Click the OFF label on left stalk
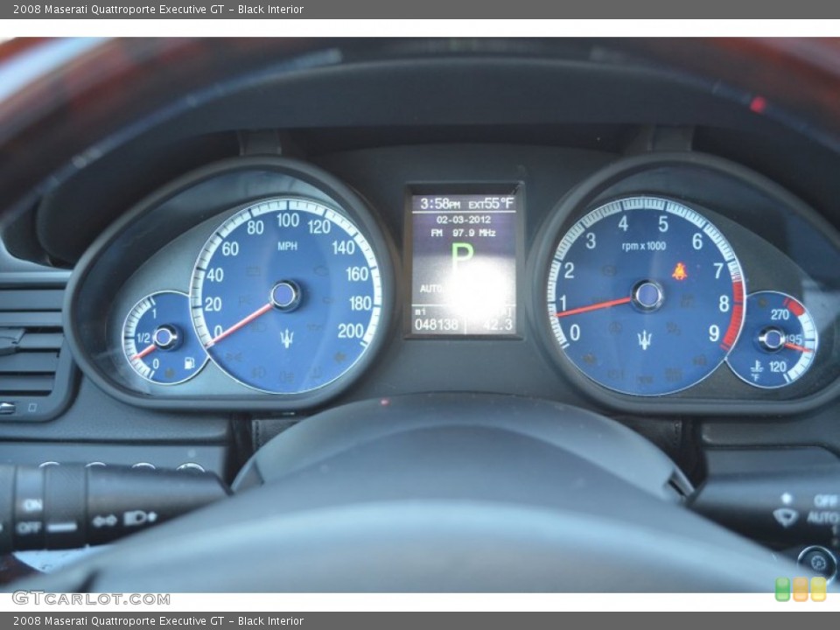Viewport: 840px width, 630px height. coord(29,528)
